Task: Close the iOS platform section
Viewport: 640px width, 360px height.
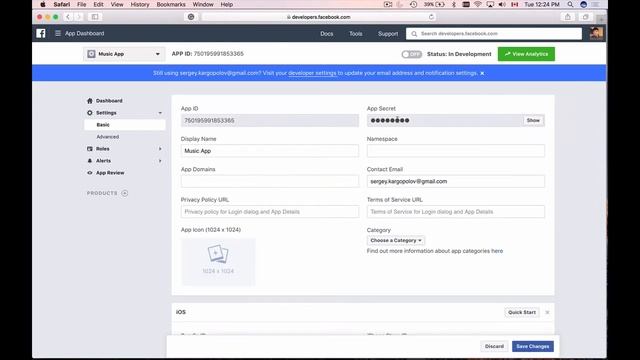Action: 547,312
